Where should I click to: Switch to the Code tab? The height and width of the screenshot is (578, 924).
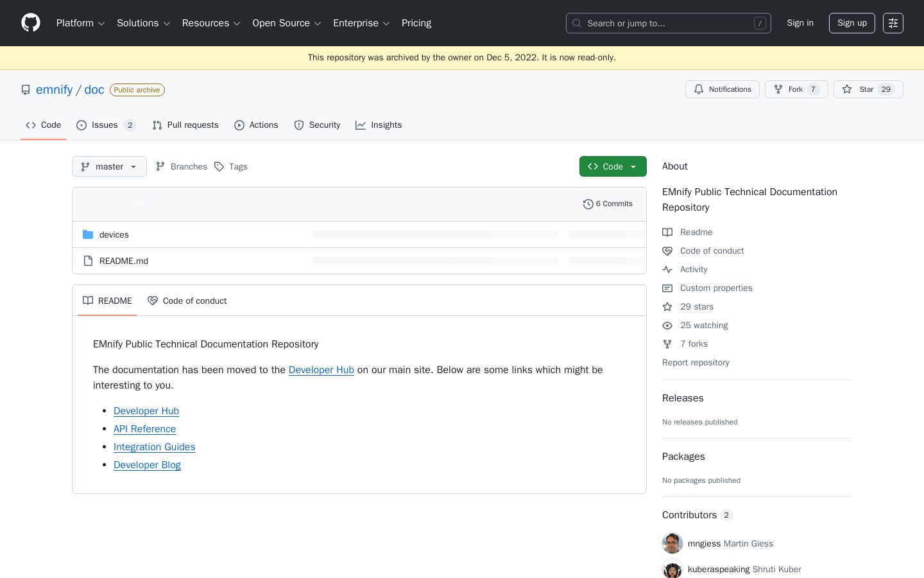pyautogui.click(x=44, y=125)
